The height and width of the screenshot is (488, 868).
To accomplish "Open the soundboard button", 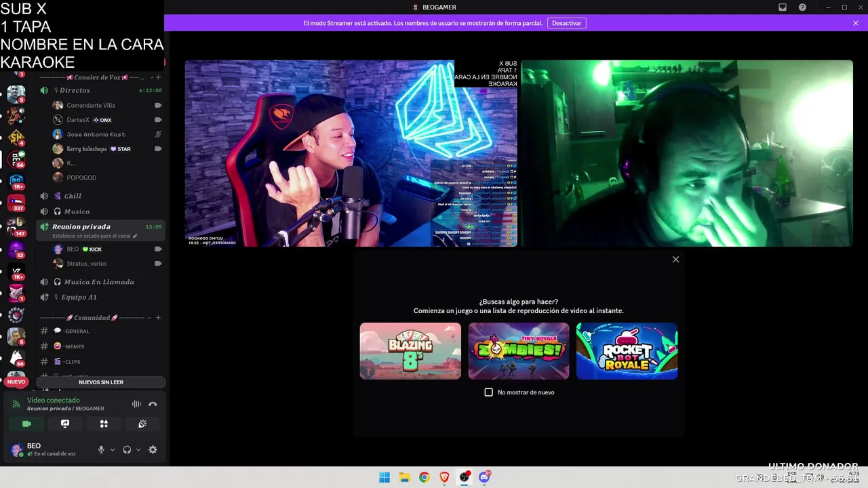I will click(x=142, y=424).
